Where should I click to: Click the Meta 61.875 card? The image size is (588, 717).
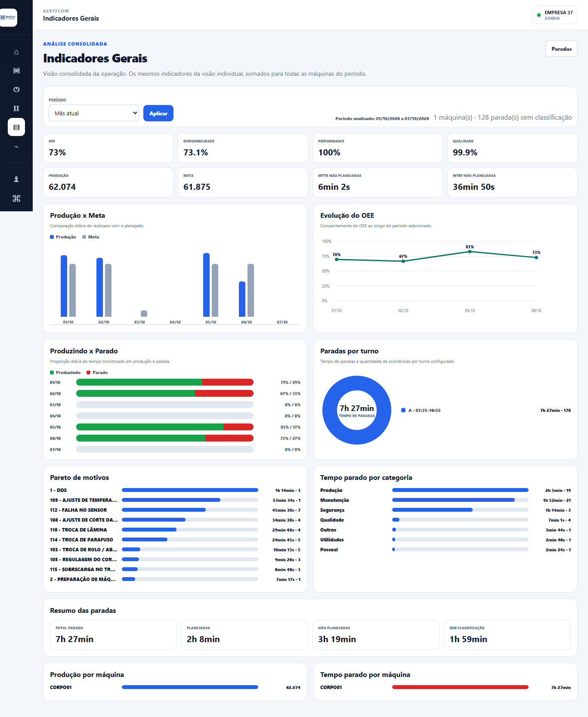[x=243, y=182]
